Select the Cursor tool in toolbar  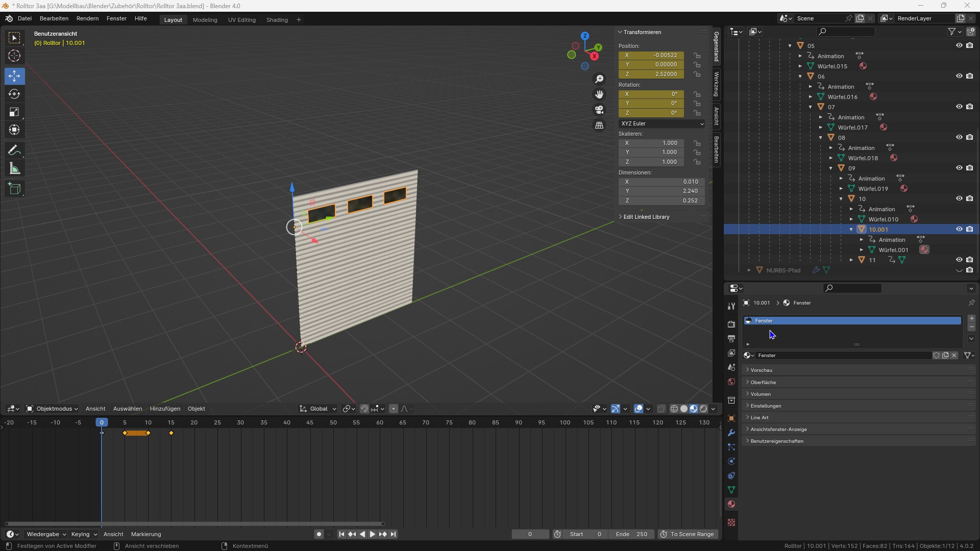pyautogui.click(x=14, y=56)
